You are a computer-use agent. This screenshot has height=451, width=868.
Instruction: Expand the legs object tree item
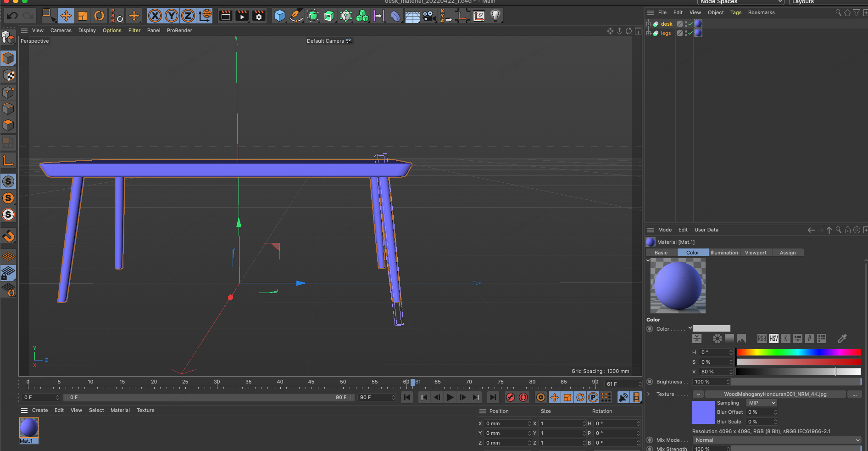(649, 33)
